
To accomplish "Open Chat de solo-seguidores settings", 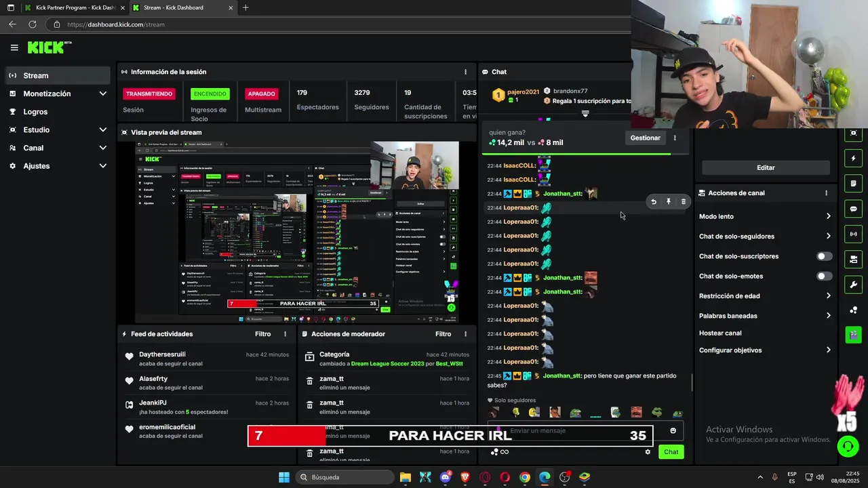I will [x=765, y=237].
